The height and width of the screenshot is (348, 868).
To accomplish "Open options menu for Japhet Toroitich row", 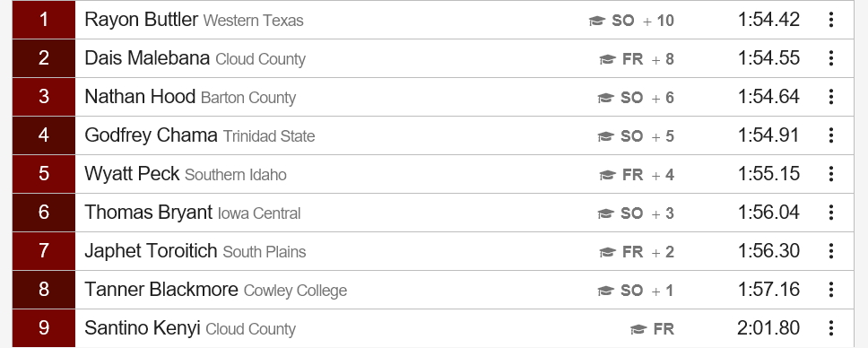I will (831, 251).
